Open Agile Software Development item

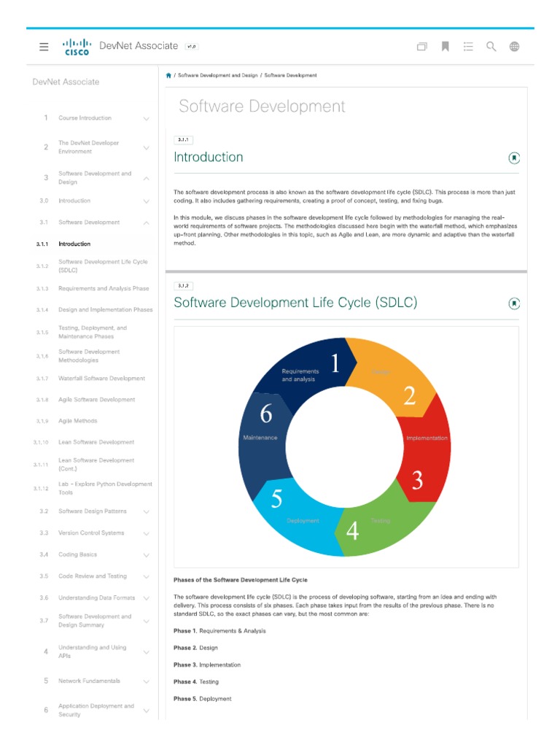(97, 400)
